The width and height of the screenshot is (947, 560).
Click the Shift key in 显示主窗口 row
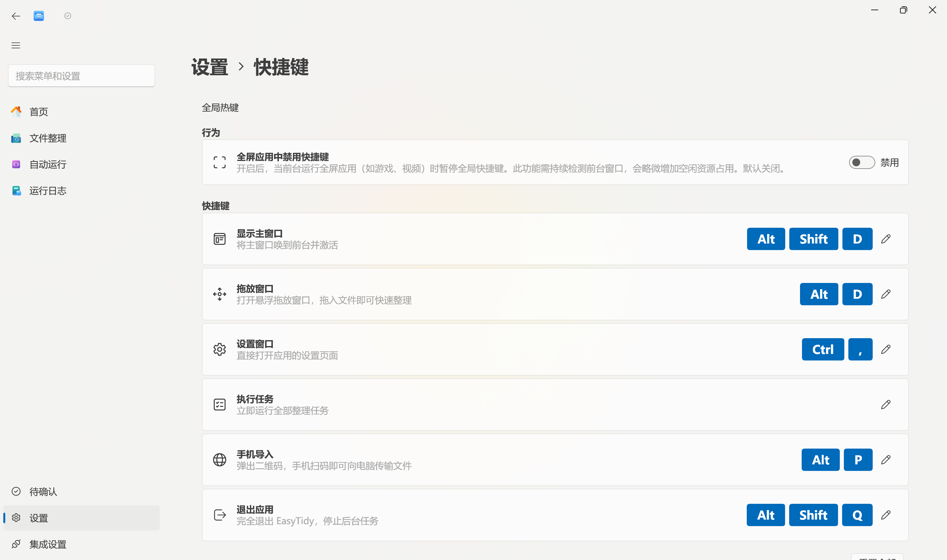pos(813,239)
